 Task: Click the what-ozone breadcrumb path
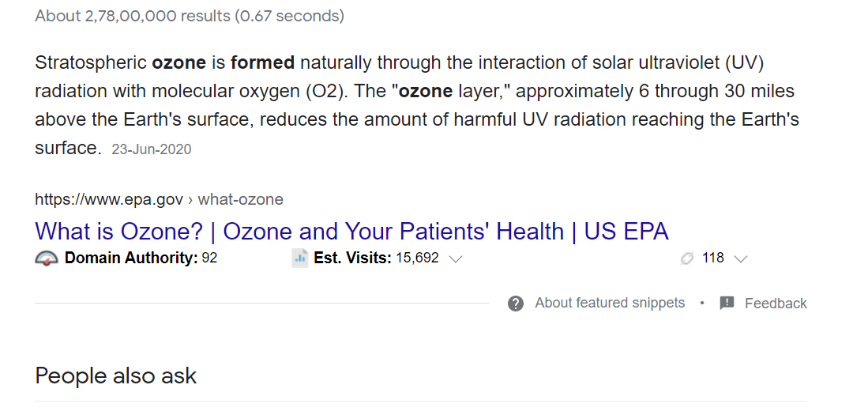click(240, 199)
